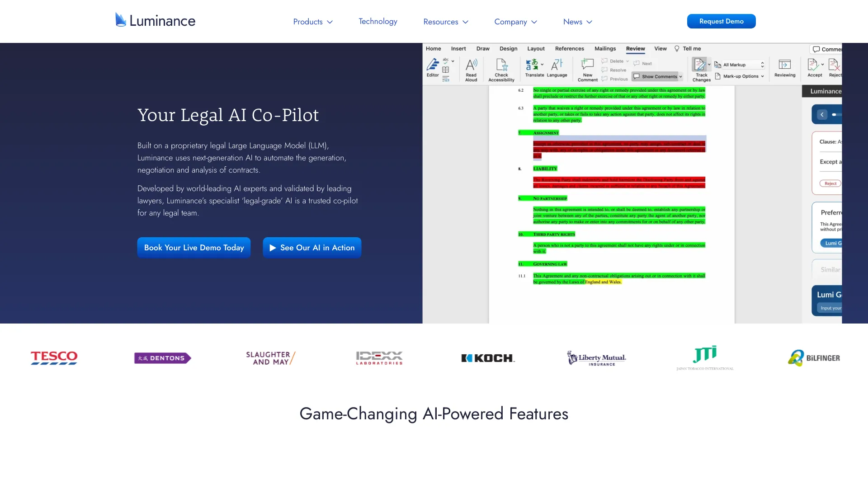This screenshot has width=868, height=488.
Task: Toggle the All Markup checkbox
Action: (x=739, y=64)
